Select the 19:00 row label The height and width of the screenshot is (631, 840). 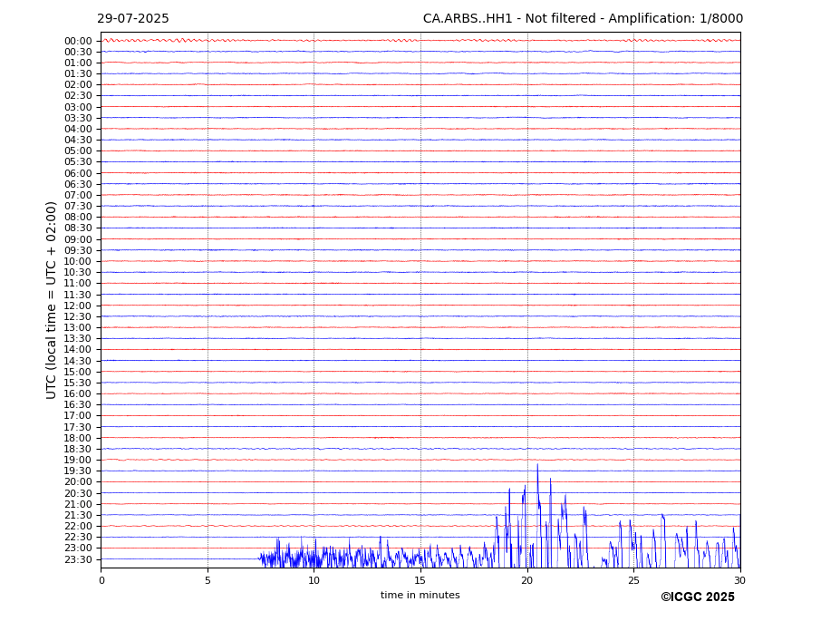click(78, 460)
